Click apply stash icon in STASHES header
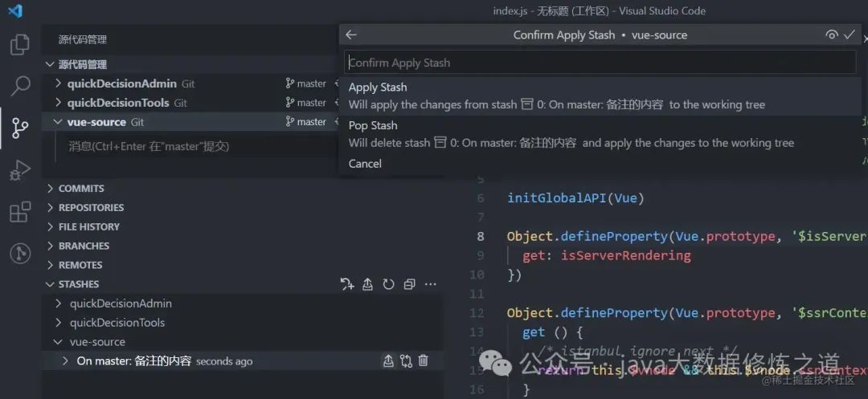The width and height of the screenshot is (868, 399). coord(367,284)
